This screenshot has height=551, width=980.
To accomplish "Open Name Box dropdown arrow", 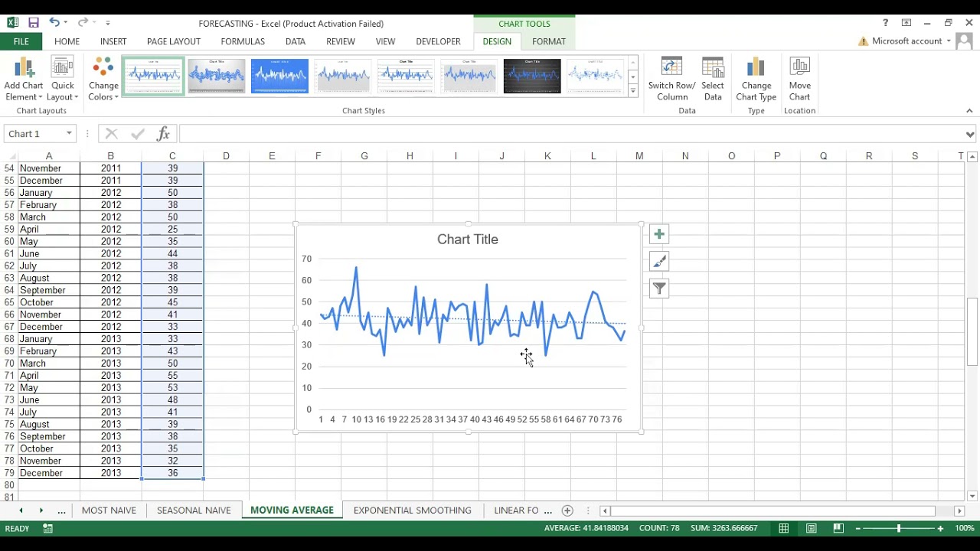I will [69, 134].
